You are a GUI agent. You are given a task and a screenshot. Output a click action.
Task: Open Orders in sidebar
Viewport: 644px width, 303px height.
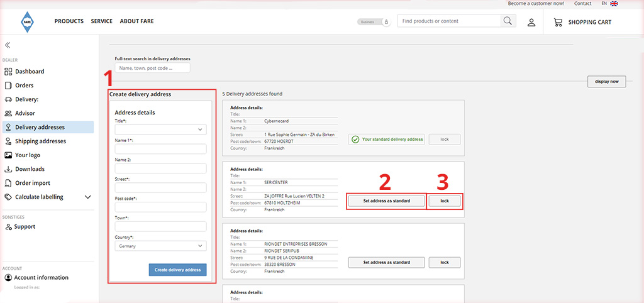point(25,85)
